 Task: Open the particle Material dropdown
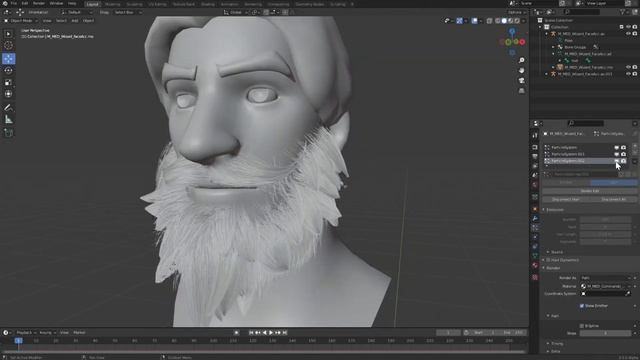pos(606,286)
